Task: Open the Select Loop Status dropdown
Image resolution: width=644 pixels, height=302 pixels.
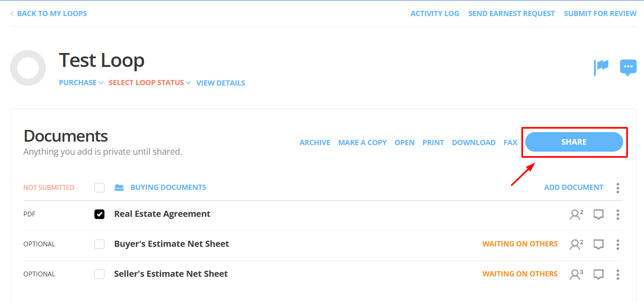Action: [149, 83]
